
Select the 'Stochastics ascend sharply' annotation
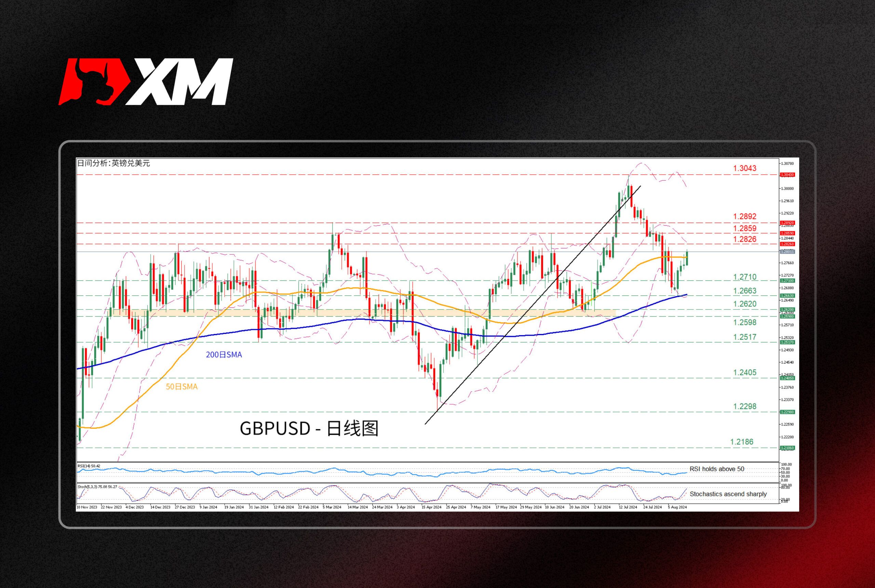[x=728, y=494]
